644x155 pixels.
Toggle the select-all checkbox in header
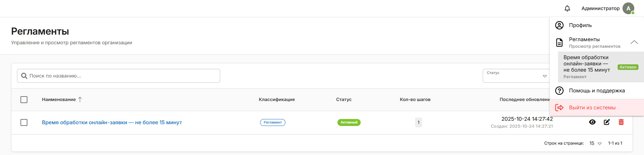click(x=24, y=100)
